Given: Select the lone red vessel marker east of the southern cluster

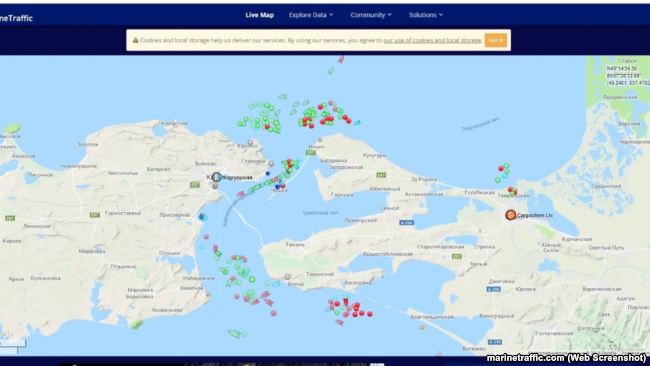Looking at the screenshot, I should click(370, 314).
